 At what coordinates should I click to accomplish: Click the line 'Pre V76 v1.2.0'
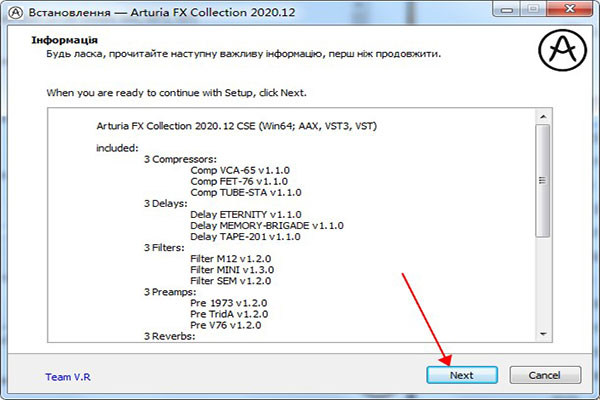[x=226, y=325]
